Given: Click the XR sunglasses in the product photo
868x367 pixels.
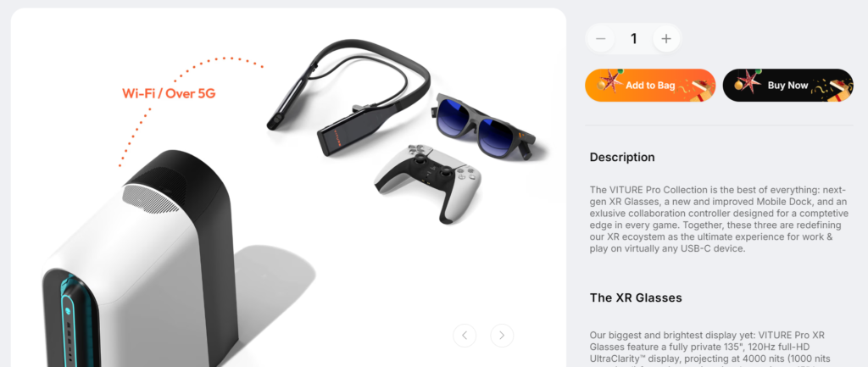Looking at the screenshot, I should [484, 125].
